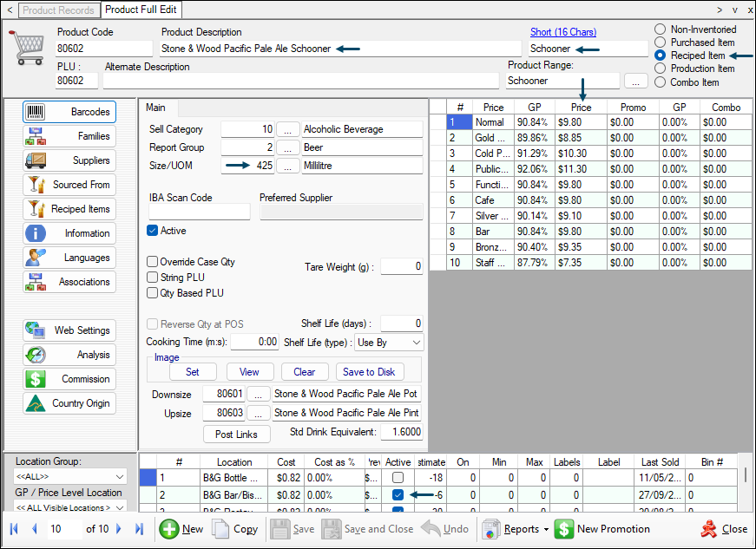Image resolution: width=756 pixels, height=549 pixels.
Task: Start a New Promotion with the dollar icon
Action: (x=602, y=529)
